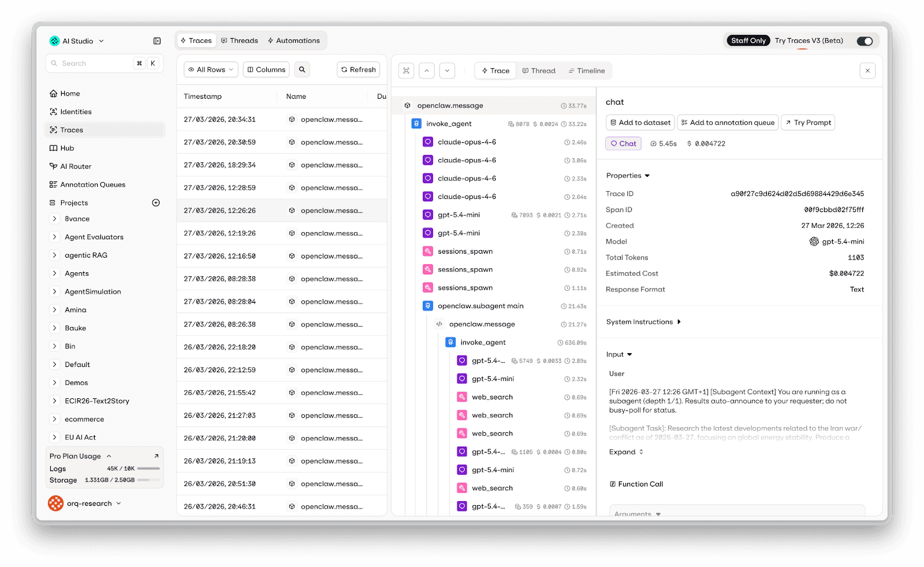Image resolution: width=924 pixels, height=567 pixels.
Task: Click Add to dataset
Action: [x=640, y=123]
